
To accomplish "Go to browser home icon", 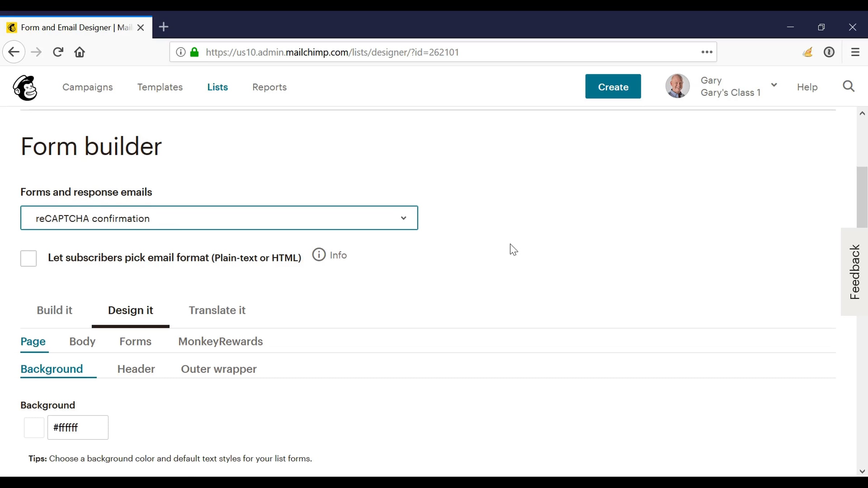I will click(x=80, y=52).
